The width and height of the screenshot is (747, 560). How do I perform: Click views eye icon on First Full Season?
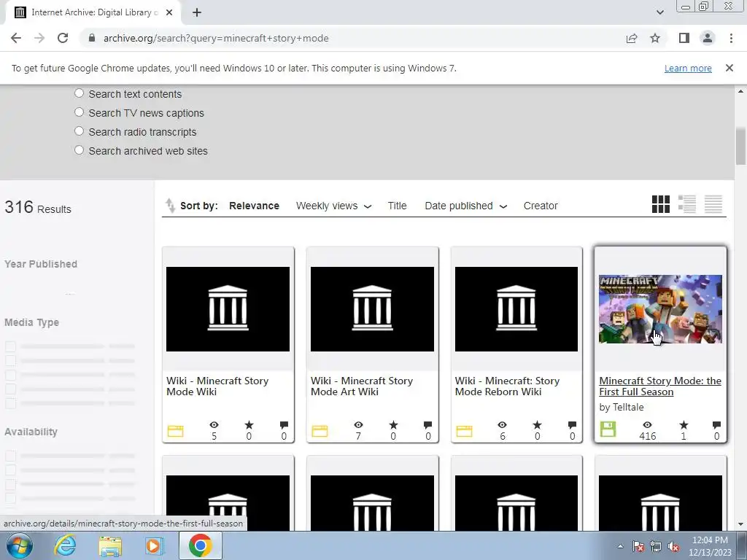pos(648,425)
